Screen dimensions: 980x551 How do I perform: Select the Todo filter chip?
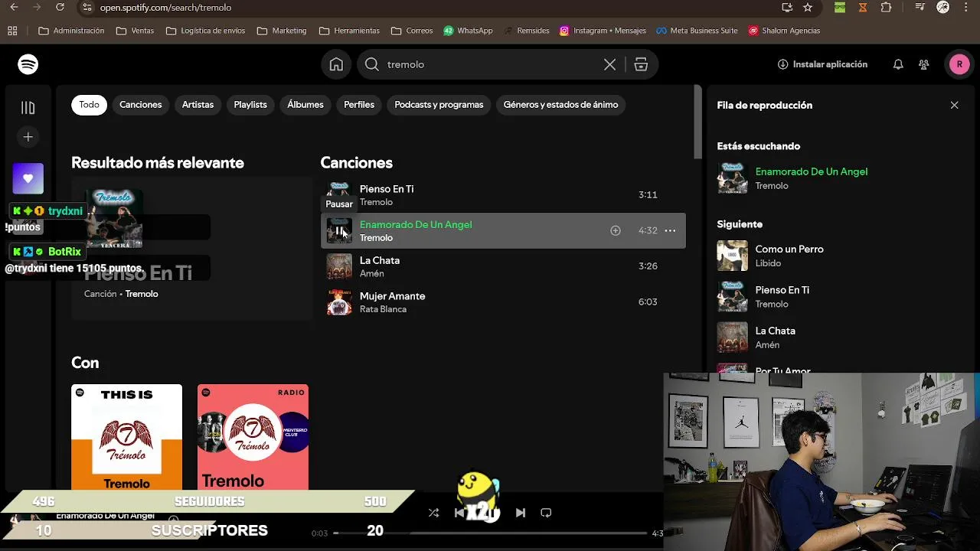point(89,105)
